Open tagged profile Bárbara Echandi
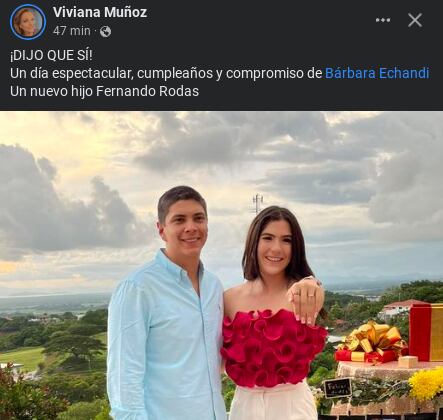This screenshot has height=420, width=443. point(377,73)
